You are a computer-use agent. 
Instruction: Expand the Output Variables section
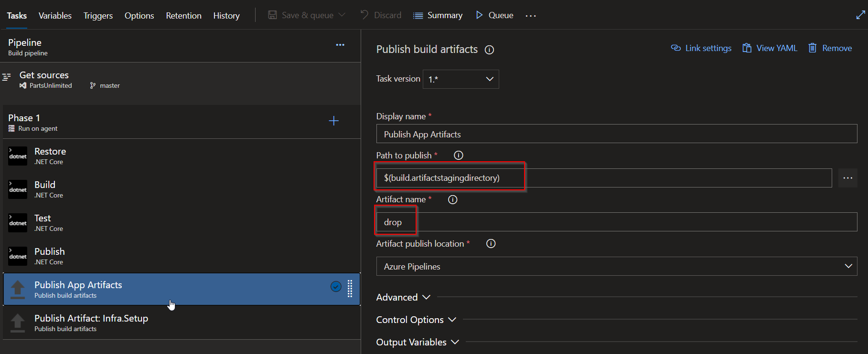(418, 342)
